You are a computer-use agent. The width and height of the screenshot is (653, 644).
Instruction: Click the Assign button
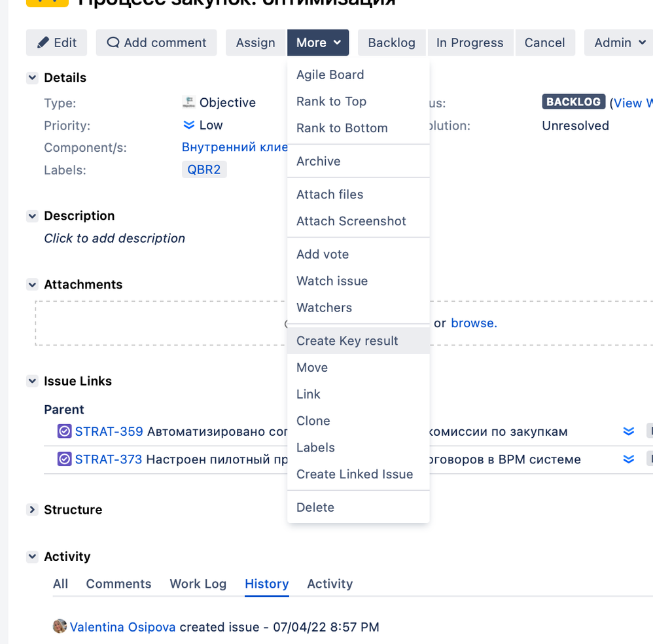(255, 43)
